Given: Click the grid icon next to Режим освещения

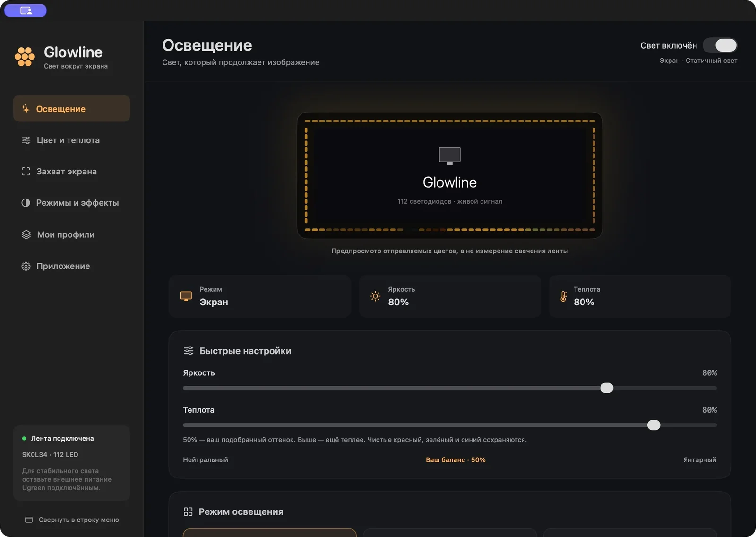Looking at the screenshot, I should coord(188,512).
